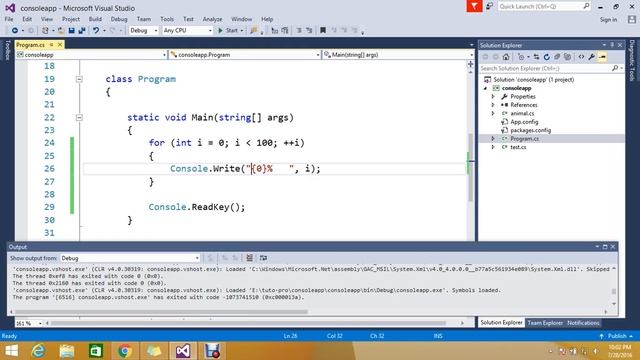Open the Debug menu
Screen dimensions: 640x360
119,19
